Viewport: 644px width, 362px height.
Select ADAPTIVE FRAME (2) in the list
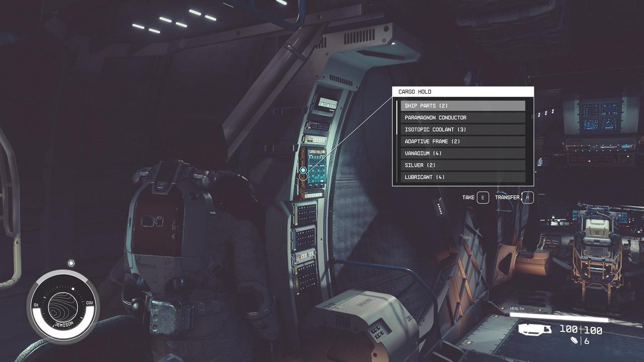[x=462, y=141]
